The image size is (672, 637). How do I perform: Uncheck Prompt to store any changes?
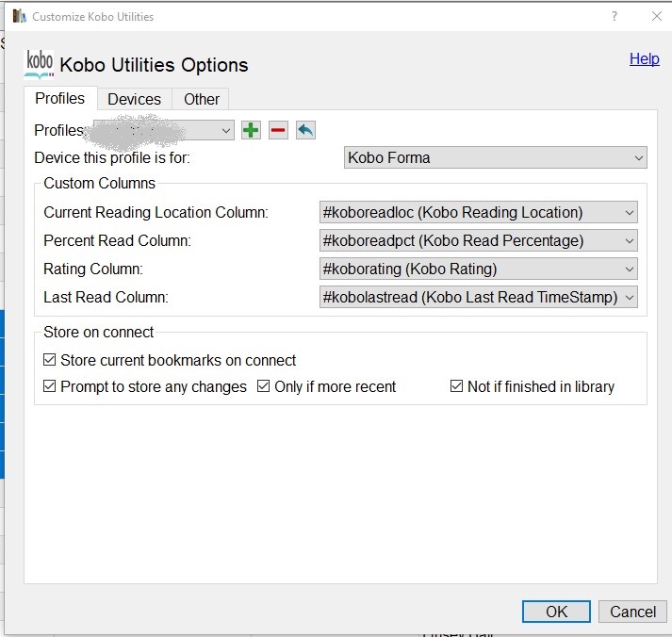pyautogui.click(x=50, y=386)
